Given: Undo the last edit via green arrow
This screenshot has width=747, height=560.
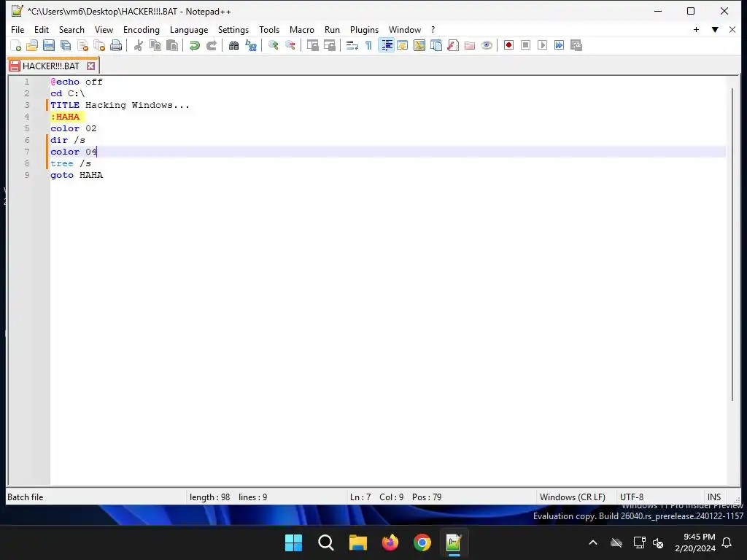Looking at the screenshot, I should [194, 45].
